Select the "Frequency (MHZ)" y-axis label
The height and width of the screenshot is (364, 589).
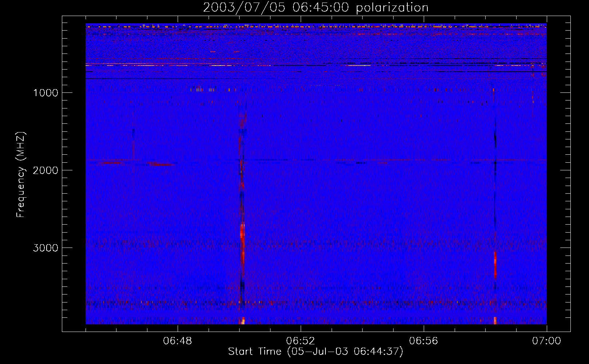(x=21, y=175)
